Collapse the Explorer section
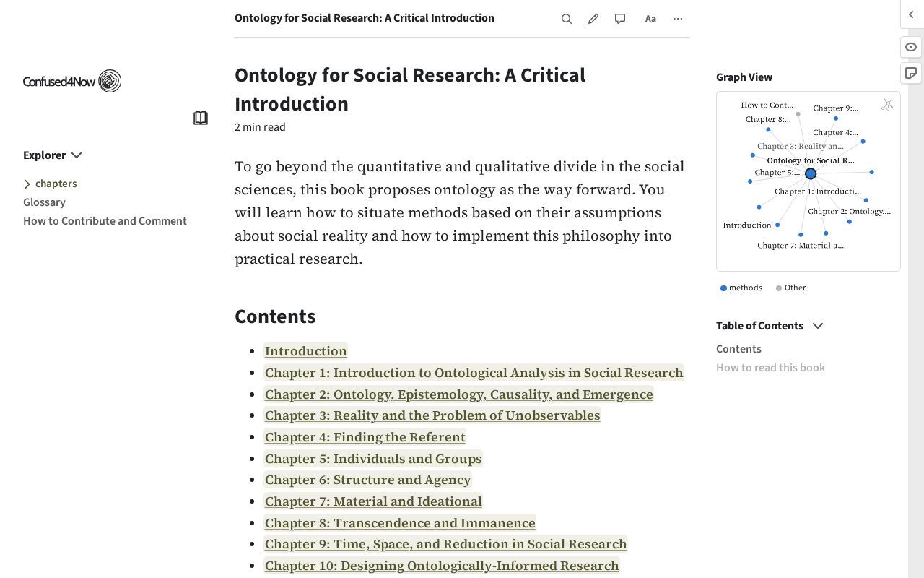The image size is (924, 578). click(x=53, y=155)
